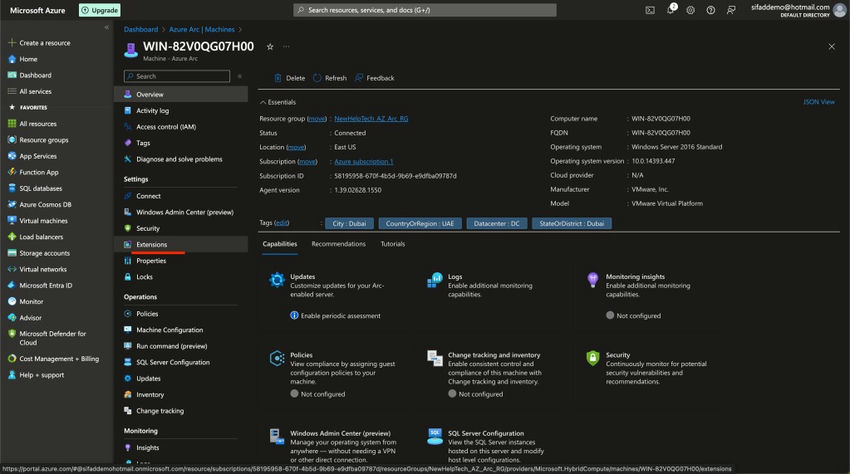This screenshot has height=474, width=850.
Task: Pin machine with the favorite star icon
Action: pos(270,46)
